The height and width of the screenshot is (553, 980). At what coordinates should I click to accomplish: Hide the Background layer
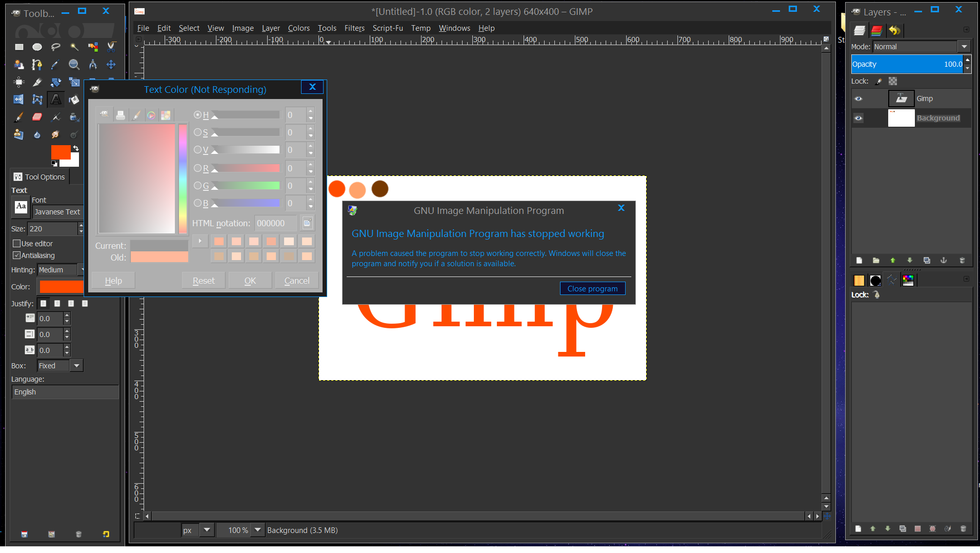click(858, 118)
